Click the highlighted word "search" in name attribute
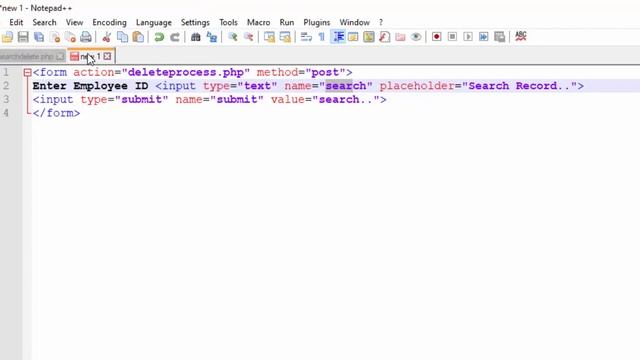 346,86
